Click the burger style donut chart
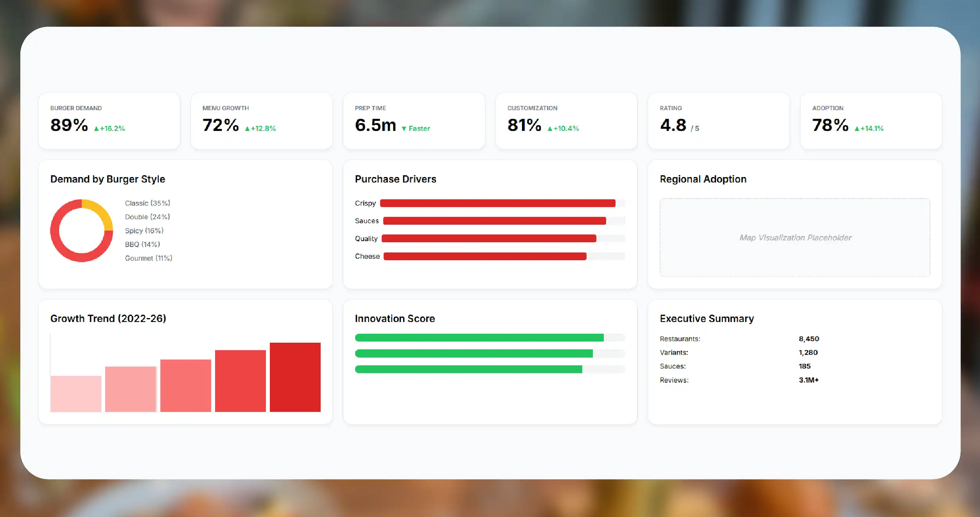This screenshot has height=517, width=980. (x=82, y=231)
